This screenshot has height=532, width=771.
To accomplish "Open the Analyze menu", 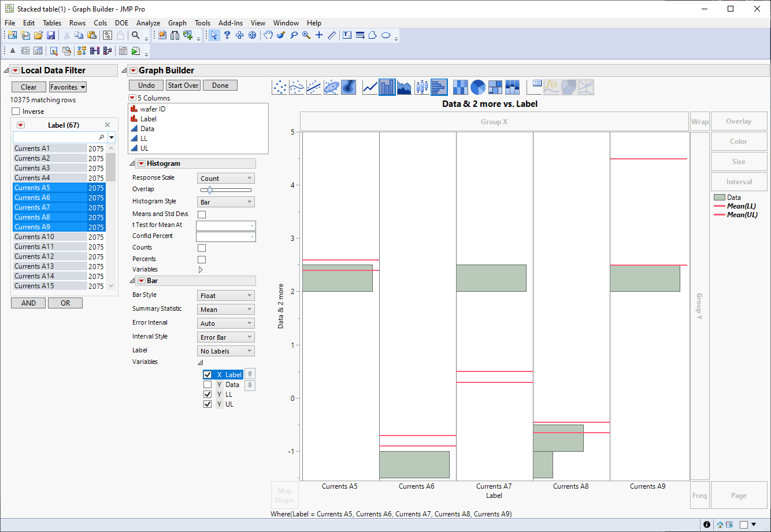I will click(148, 23).
